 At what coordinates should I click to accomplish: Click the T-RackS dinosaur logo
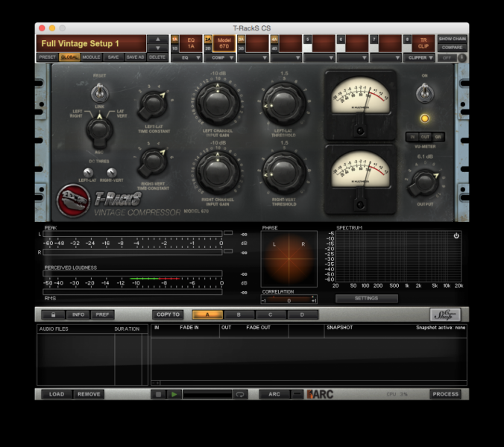[x=73, y=200]
